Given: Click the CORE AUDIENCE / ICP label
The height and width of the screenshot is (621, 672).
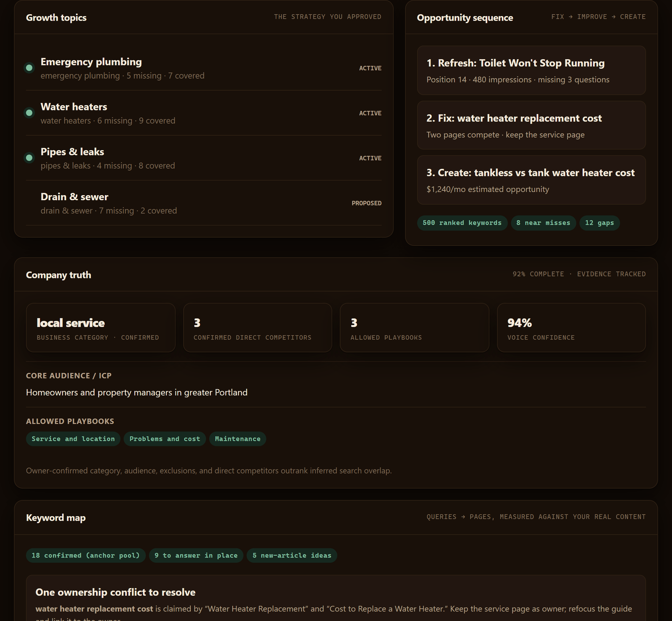Looking at the screenshot, I should pos(69,376).
